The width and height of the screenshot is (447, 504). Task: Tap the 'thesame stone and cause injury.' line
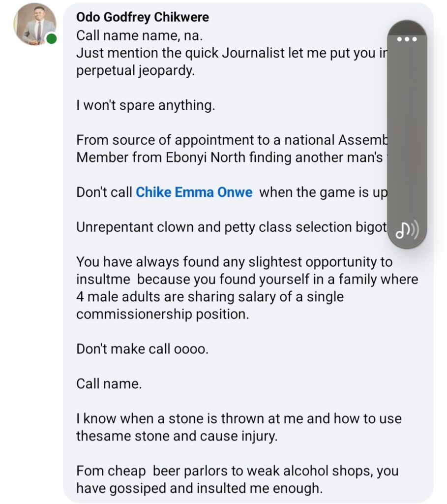(177, 436)
